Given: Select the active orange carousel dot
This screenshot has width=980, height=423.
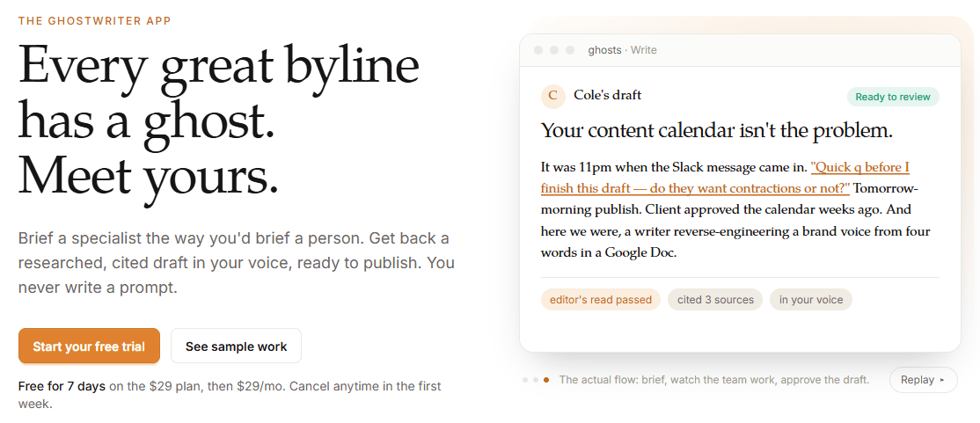Looking at the screenshot, I should (546, 380).
